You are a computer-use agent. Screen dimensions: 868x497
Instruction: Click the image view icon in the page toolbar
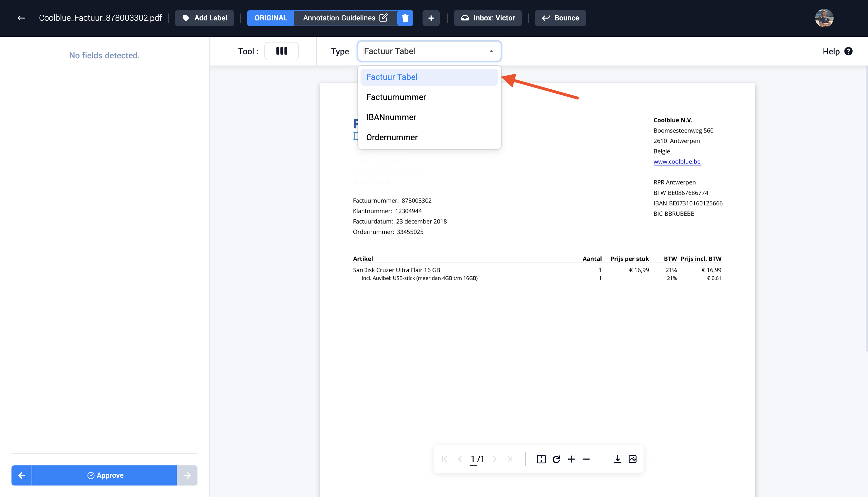pos(632,459)
